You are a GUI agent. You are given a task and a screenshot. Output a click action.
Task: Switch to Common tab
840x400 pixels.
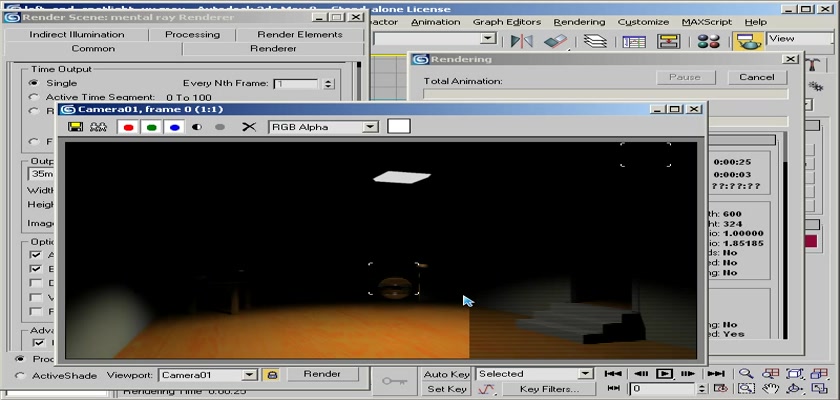(93, 48)
